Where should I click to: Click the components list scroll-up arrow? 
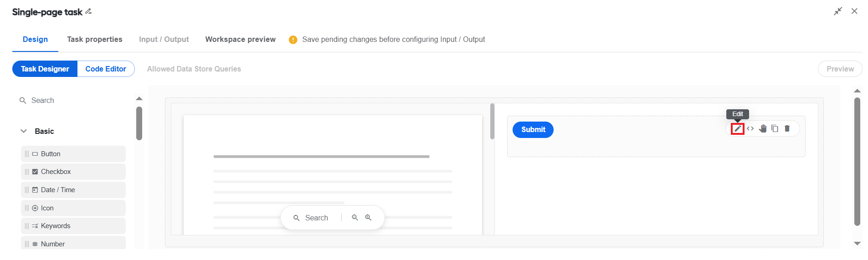(139, 98)
